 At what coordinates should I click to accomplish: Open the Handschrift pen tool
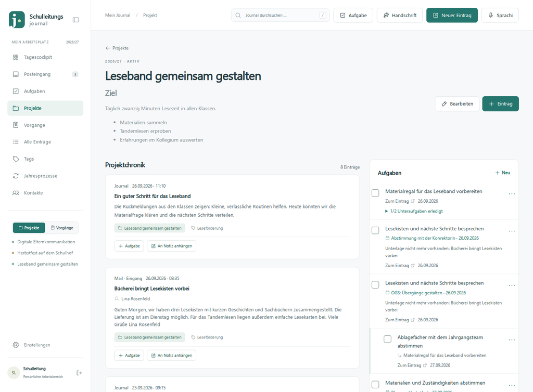tap(399, 15)
